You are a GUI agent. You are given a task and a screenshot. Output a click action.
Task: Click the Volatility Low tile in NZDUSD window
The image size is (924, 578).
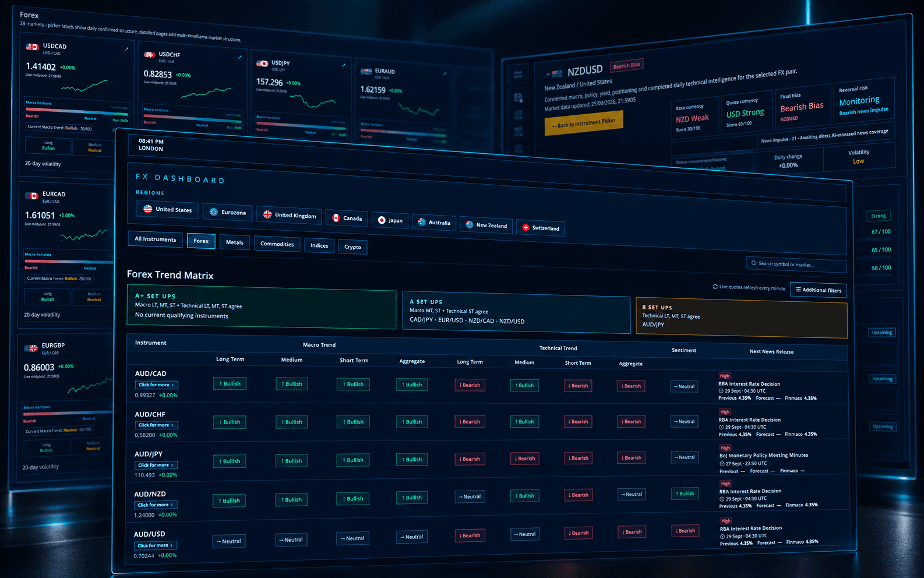859,157
